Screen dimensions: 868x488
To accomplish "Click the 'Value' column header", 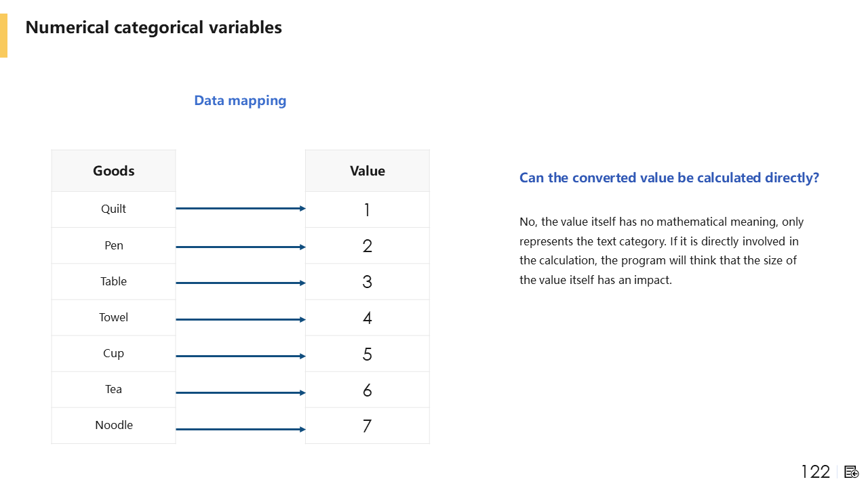I will pos(367,171).
